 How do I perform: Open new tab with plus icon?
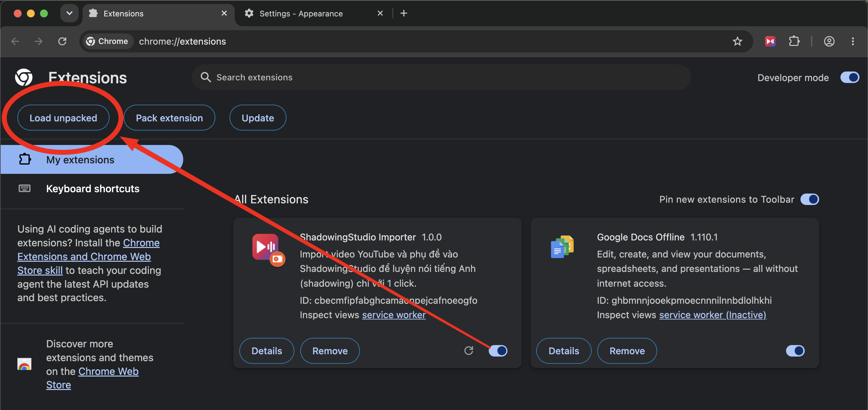[x=404, y=13]
